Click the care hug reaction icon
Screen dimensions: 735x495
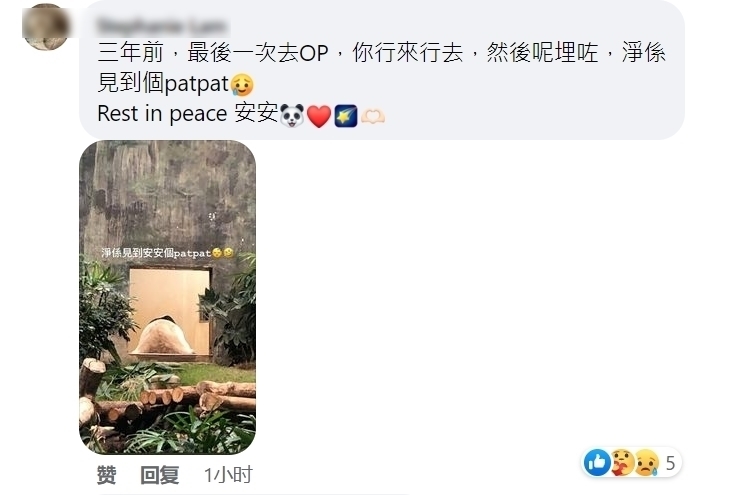coord(622,462)
